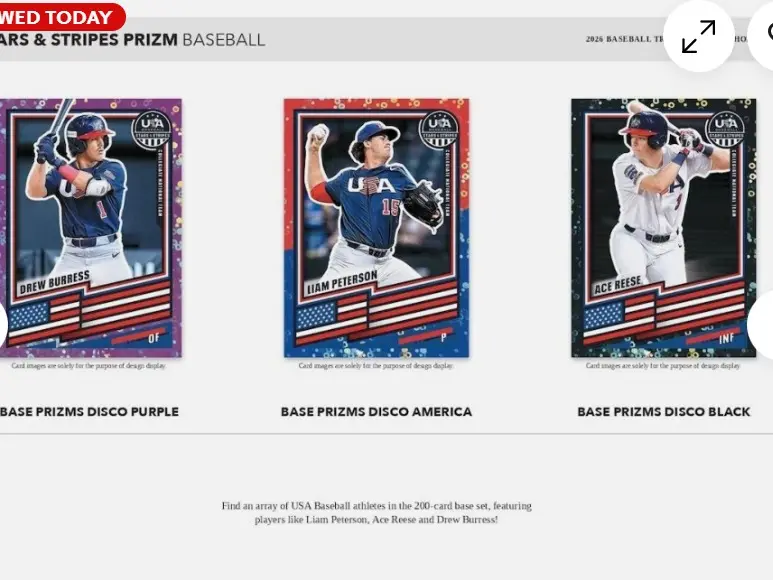
Task: Expand the image to fullscreen view
Action: coord(699,36)
